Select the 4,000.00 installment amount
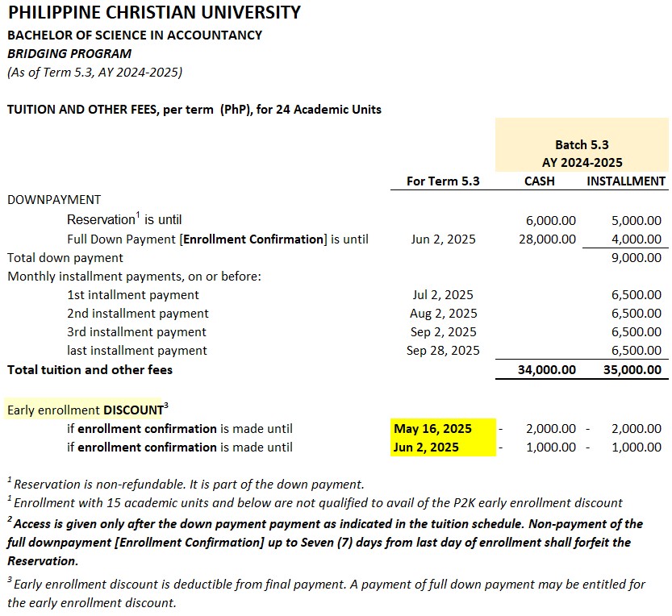672x616 pixels. pyautogui.click(x=636, y=239)
